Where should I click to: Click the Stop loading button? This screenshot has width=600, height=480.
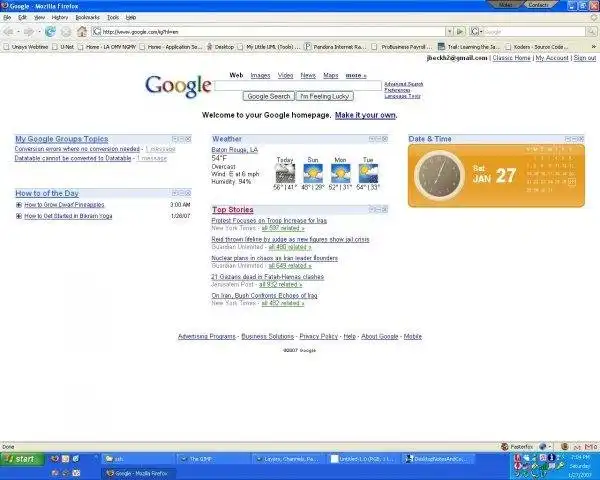[x=66, y=32]
